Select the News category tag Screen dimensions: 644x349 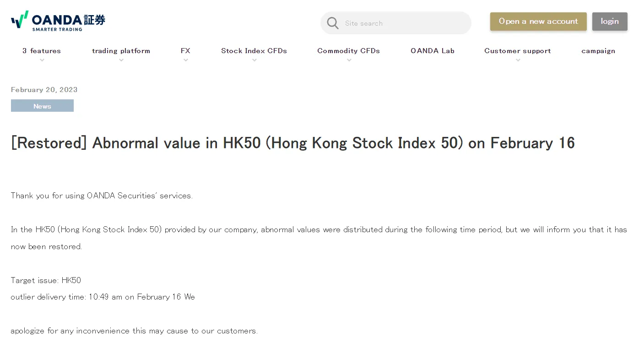(42, 106)
